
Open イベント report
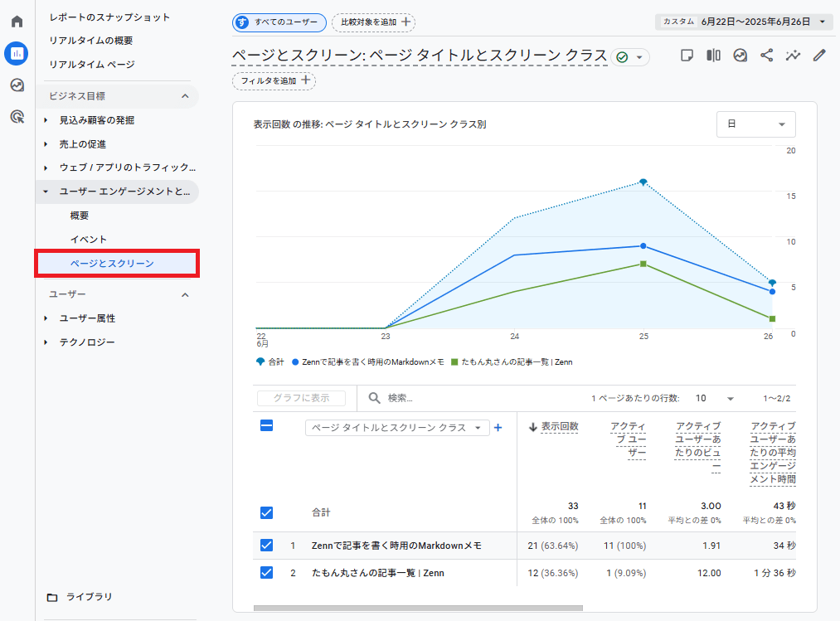pos(89,240)
